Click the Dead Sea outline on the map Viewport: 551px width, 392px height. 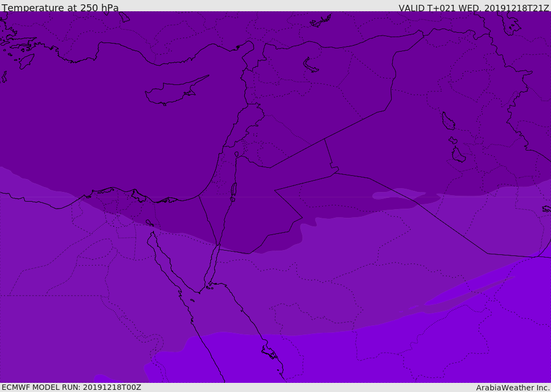[234, 190]
